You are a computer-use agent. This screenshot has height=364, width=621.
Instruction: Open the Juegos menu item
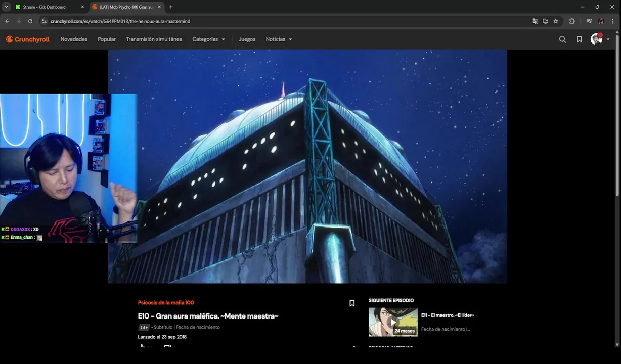coord(247,39)
